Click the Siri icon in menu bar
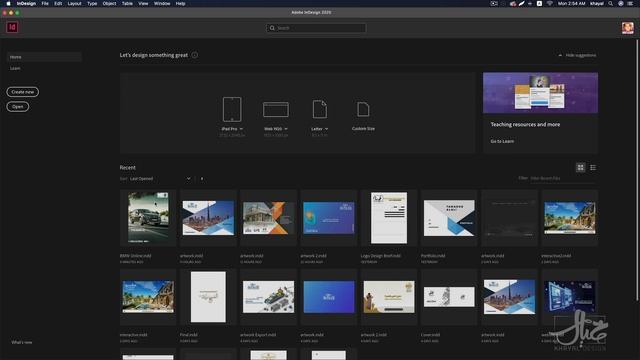640x360 pixels. [621, 3]
